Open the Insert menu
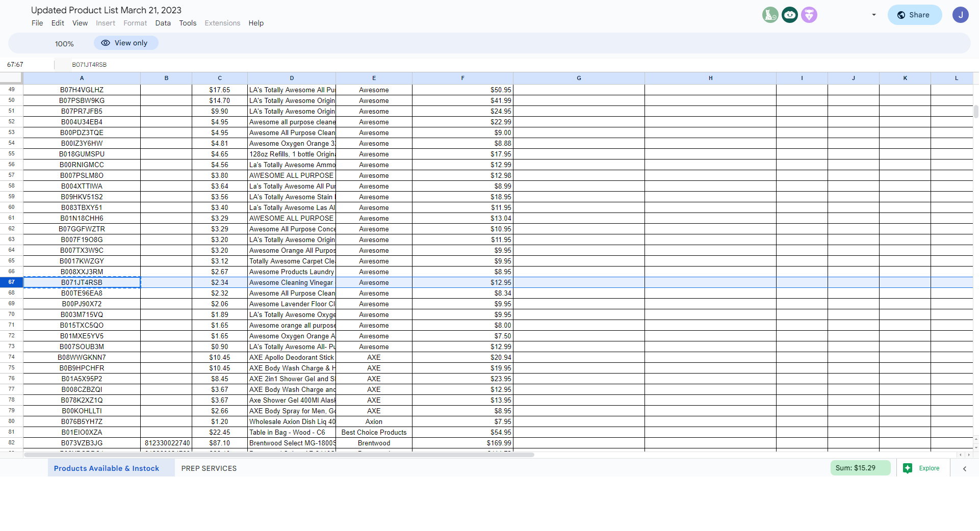 point(106,23)
